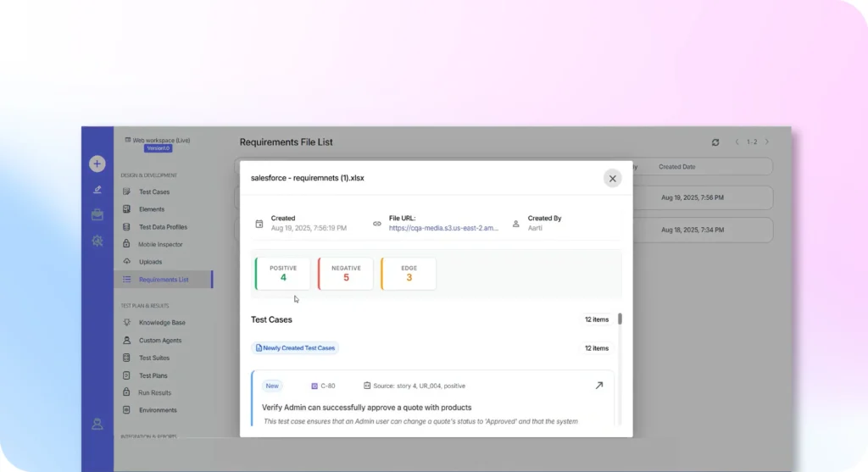Click the calendar icon beside Created
The height and width of the screenshot is (472, 868).
[259, 224]
